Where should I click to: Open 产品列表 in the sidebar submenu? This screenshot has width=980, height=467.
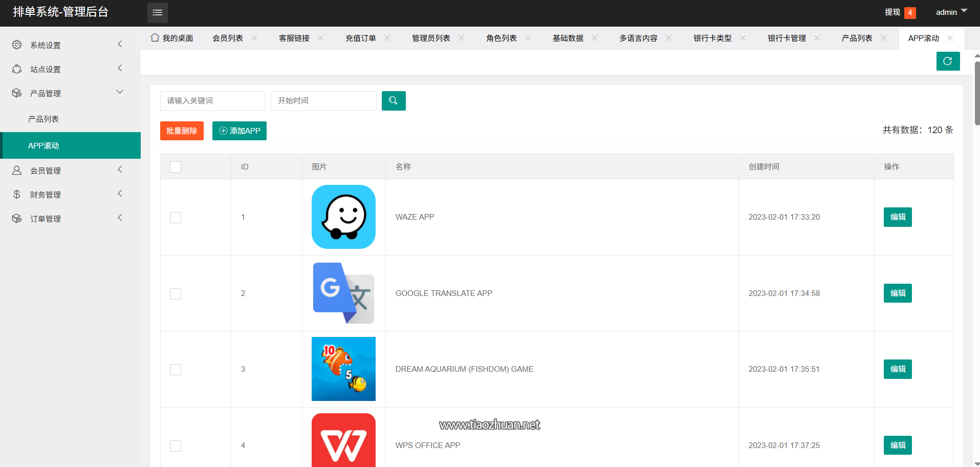click(x=43, y=119)
